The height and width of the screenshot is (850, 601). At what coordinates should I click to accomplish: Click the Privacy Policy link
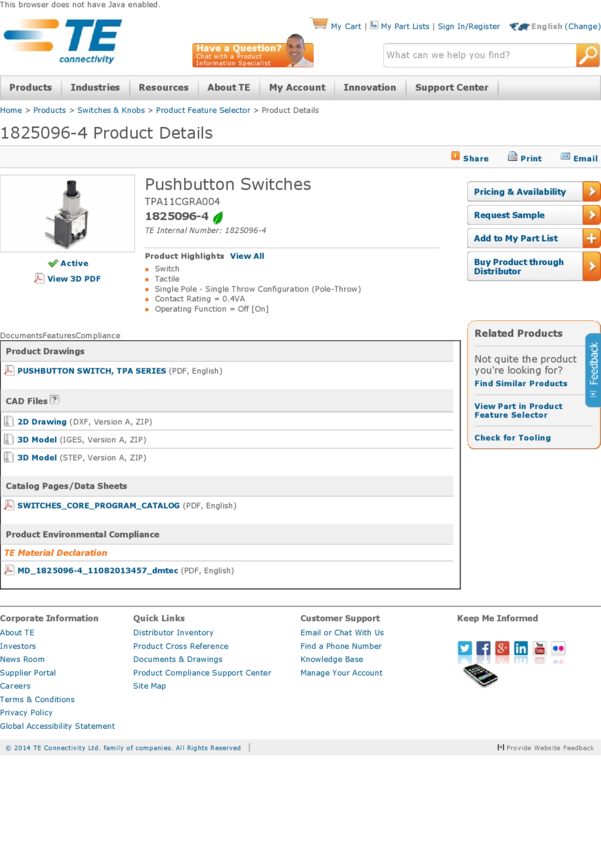27,712
